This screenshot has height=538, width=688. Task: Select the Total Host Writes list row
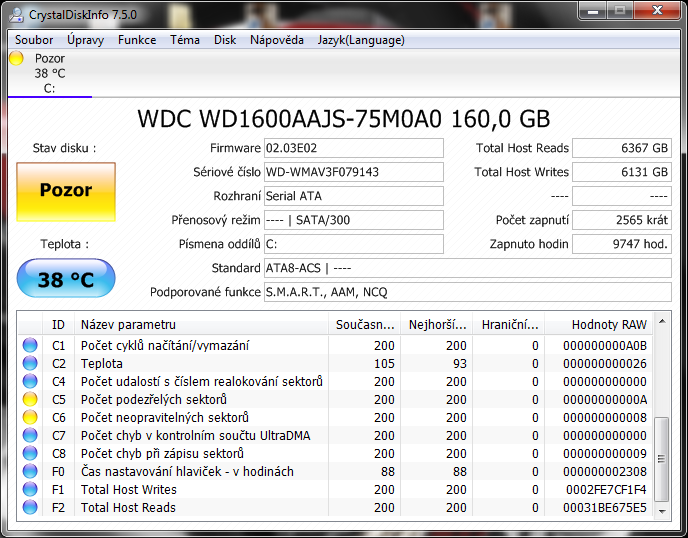pos(335,489)
